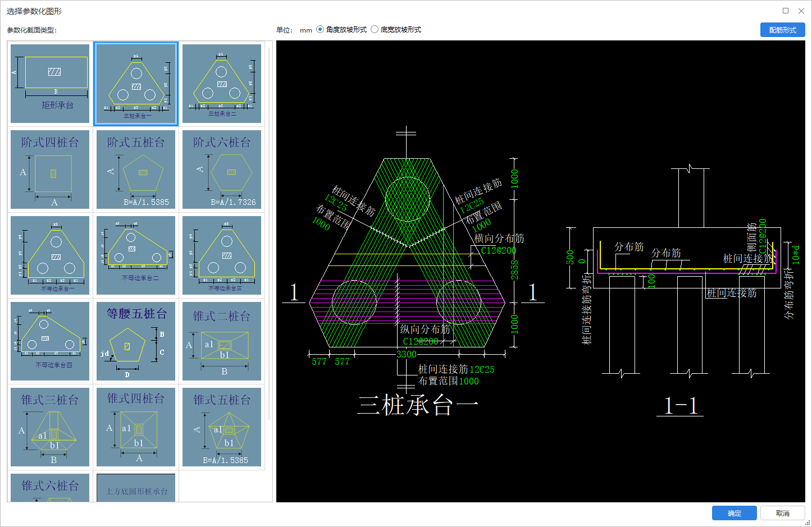Select the 锥式四桩台 section thumbnail
Image resolution: width=812 pixels, height=527 pixels.
click(136, 427)
